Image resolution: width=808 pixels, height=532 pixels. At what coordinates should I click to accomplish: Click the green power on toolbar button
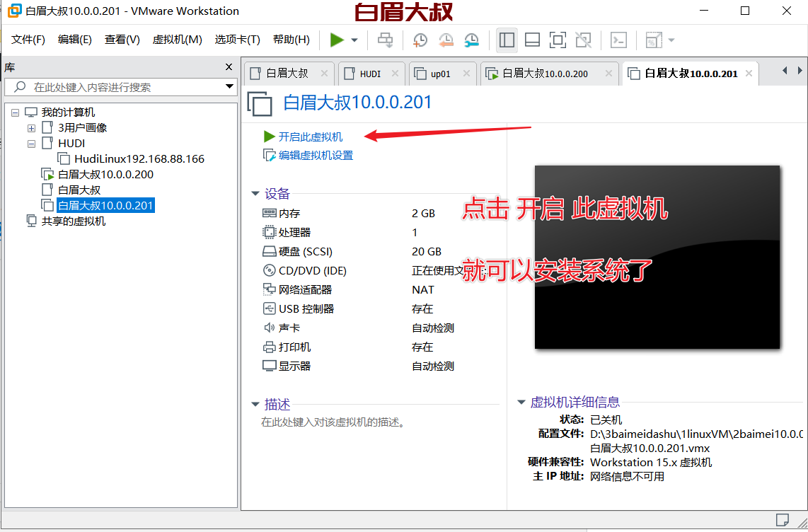tap(337, 40)
